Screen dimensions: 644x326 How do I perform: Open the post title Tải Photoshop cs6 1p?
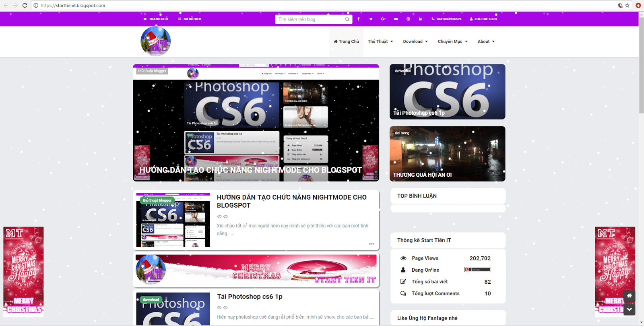click(x=250, y=297)
